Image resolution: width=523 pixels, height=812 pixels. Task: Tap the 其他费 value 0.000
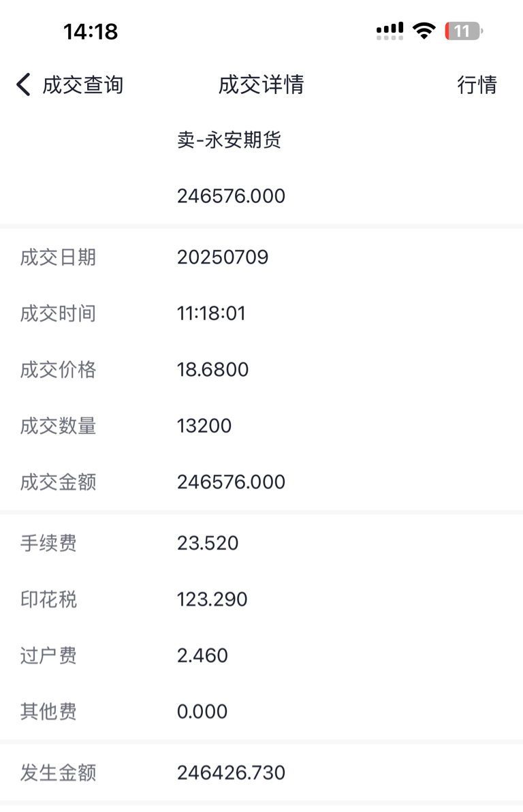click(202, 711)
